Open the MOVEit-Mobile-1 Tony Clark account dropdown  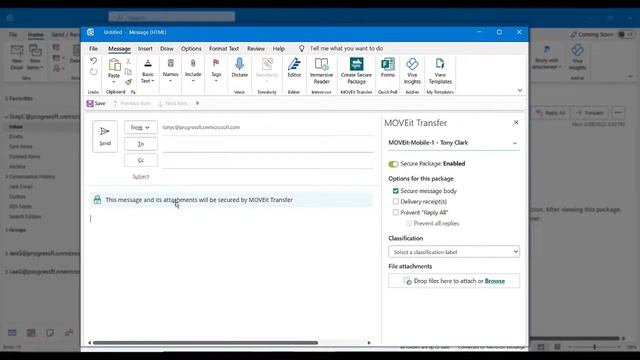click(x=454, y=143)
